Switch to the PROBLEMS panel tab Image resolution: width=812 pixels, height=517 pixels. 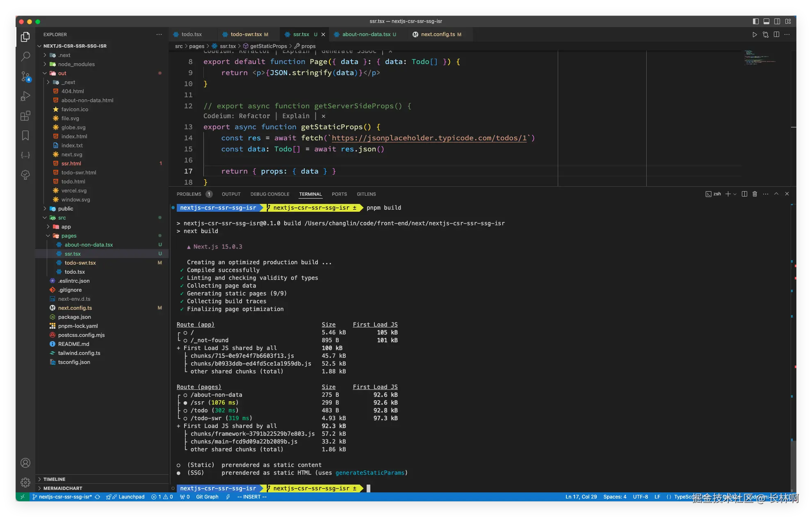pos(189,194)
